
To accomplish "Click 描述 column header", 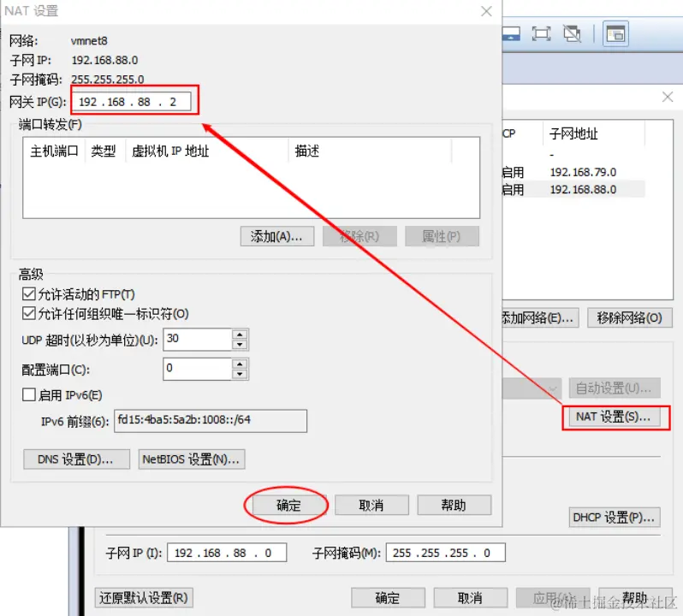I will [370, 151].
